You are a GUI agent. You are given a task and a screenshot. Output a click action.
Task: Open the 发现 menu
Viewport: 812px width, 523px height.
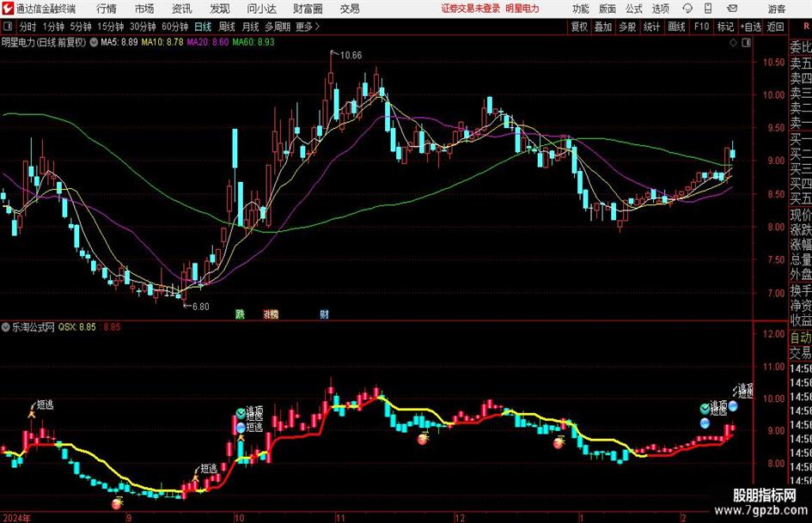tap(220, 9)
